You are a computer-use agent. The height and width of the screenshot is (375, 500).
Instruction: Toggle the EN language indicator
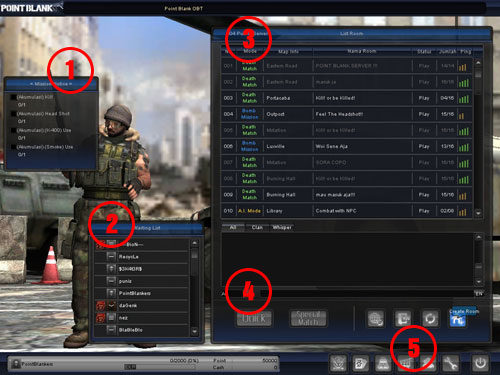pyautogui.click(x=479, y=294)
